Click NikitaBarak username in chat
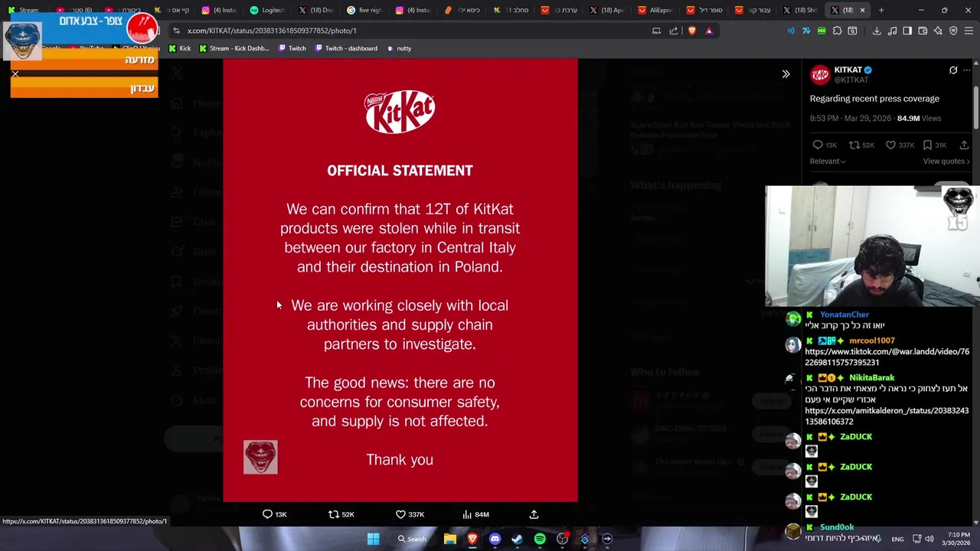980x551 pixels. (871, 377)
